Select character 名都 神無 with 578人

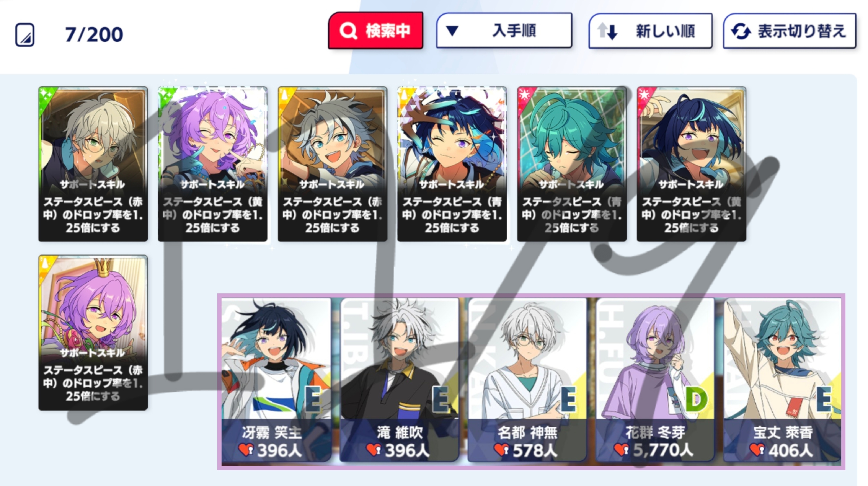527,380
